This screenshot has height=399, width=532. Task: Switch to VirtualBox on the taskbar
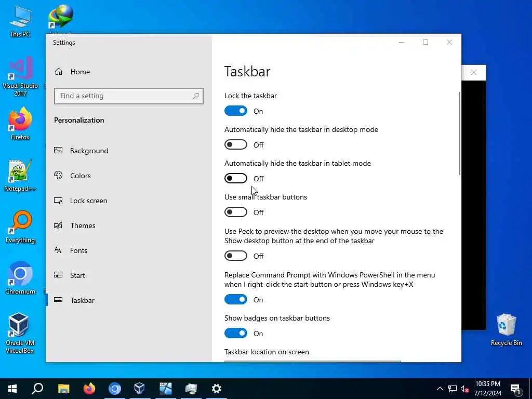point(140,389)
